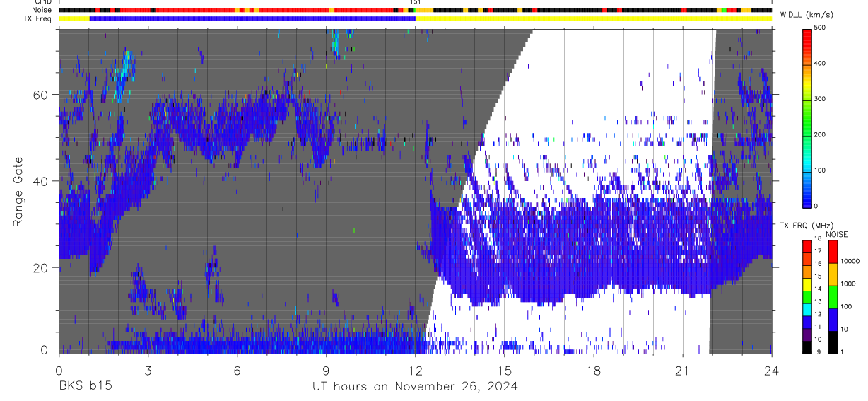The height and width of the screenshot is (401, 868).
Task: Click the 'BKS b15' radar beam label
Action: click(x=85, y=386)
